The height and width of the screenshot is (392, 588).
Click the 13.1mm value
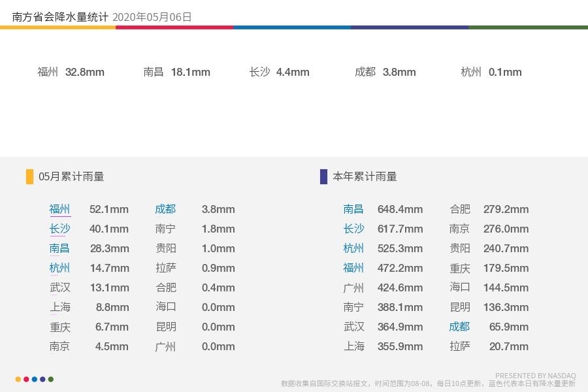point(110,287)
